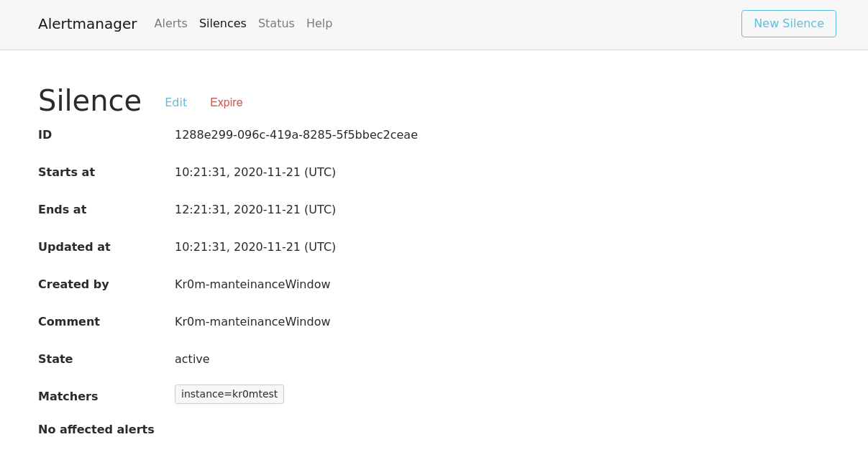
Task: Open the Help link in navbar
Action: click(x=319, y=24)
